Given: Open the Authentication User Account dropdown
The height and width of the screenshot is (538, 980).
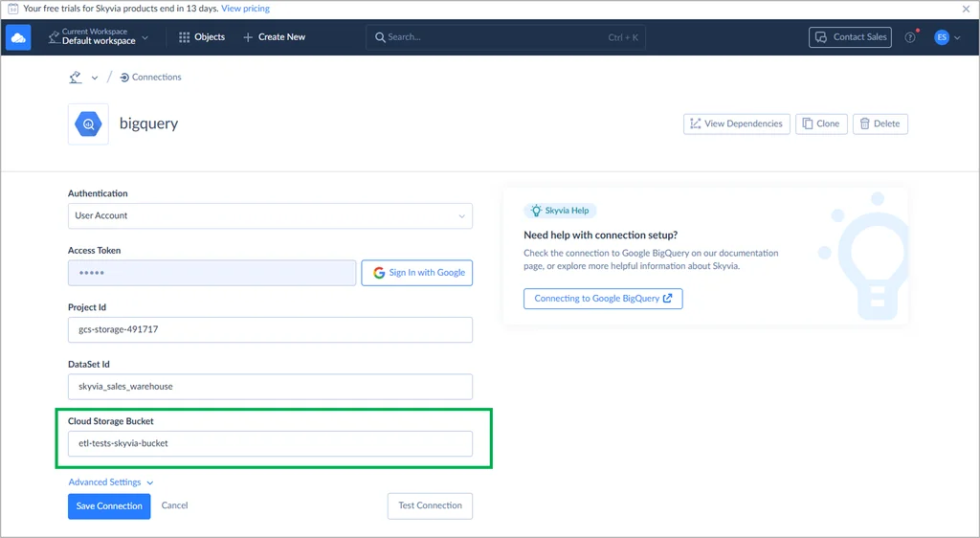Looking at the screenshot, I should pos(270,215).
